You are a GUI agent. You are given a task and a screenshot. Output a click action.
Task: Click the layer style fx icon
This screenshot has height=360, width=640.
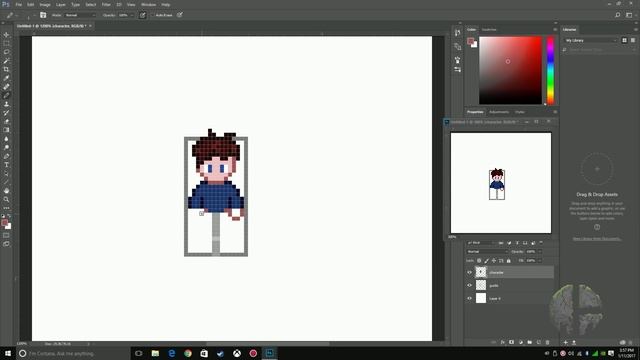click(503, 342)
